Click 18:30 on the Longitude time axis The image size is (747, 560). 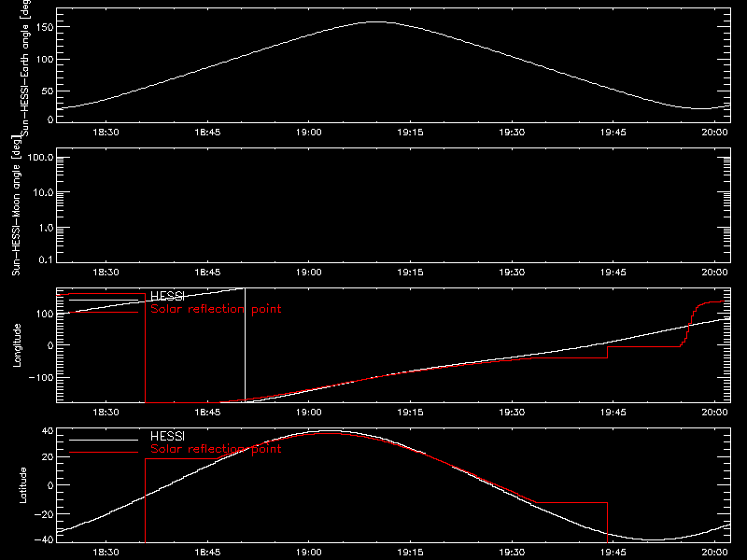tap(106, 413)
